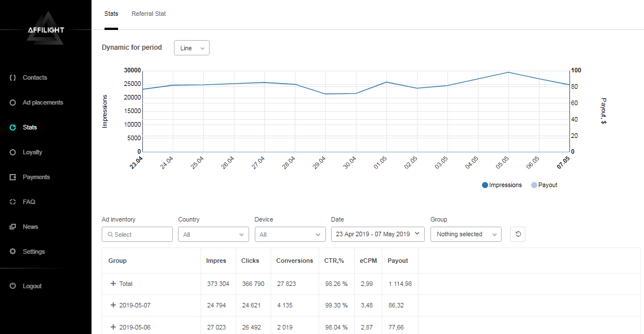The height and width of the screenshot is (334, 644).
Task: Click the Loyalty icon in sidebar
Action: point(12,152)
